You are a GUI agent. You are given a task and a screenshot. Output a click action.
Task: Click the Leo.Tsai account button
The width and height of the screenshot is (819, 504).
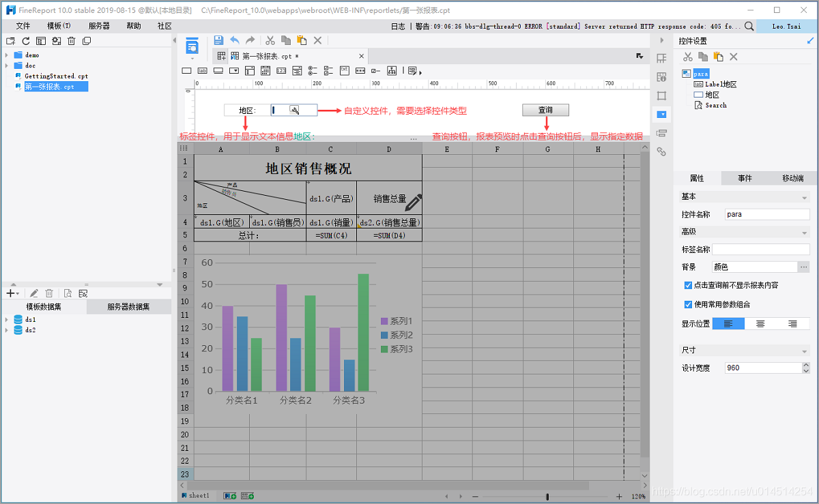[x=786, y=26]
